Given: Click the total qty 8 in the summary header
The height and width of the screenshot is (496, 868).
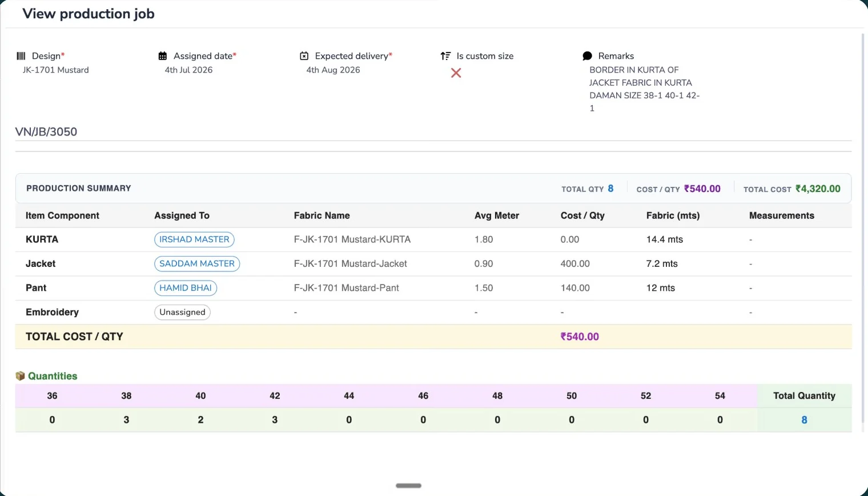Looking at the screenshot, I should coord(610,189).
